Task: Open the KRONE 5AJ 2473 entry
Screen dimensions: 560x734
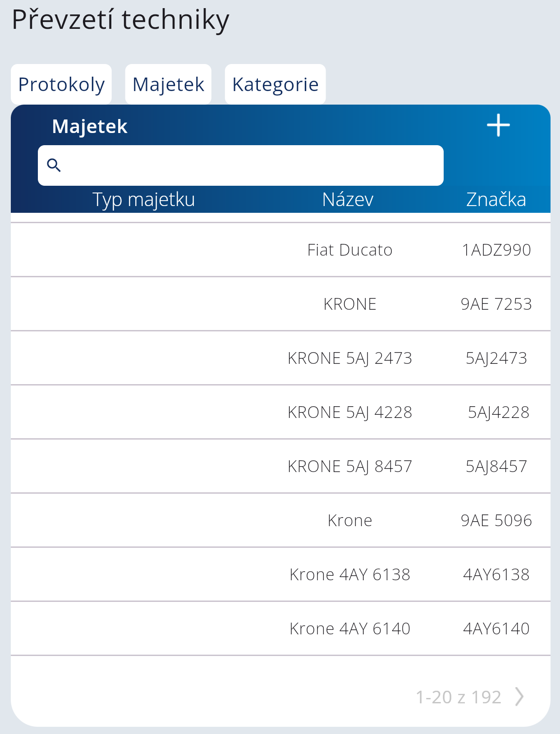Action: [350, 358]
